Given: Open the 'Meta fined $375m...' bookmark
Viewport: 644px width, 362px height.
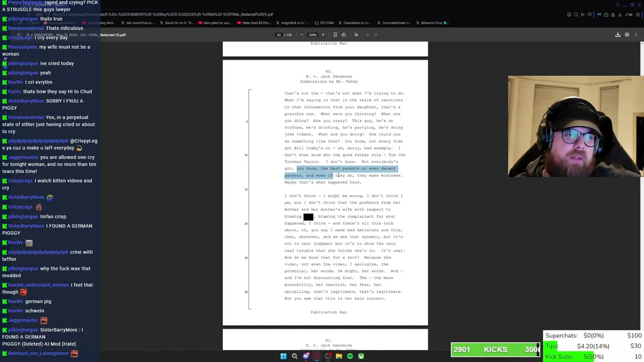Looking at the screenshot, I should tap(254, 23).
